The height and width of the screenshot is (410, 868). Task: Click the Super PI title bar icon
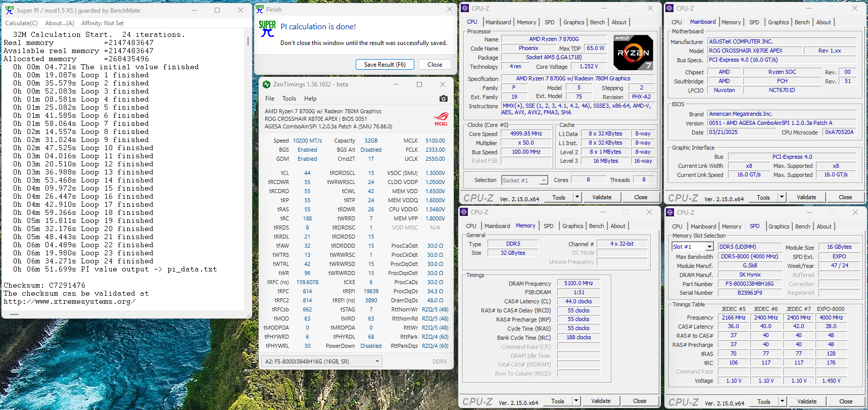(9, 10)
